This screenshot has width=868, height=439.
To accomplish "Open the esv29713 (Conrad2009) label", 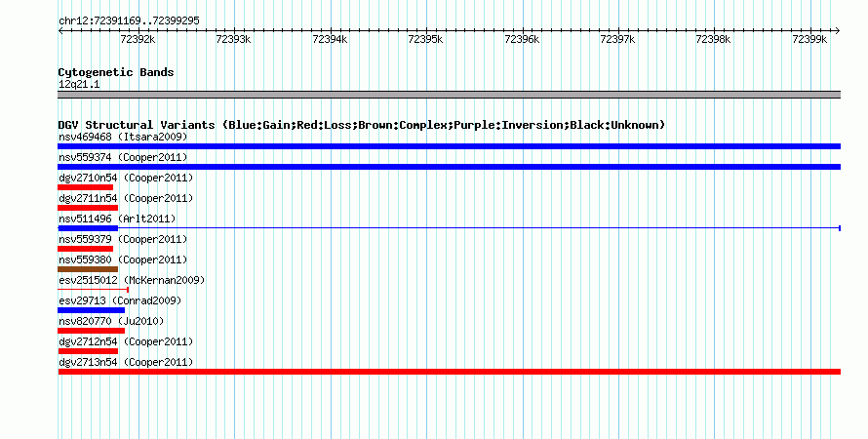I will click(120, 300).
